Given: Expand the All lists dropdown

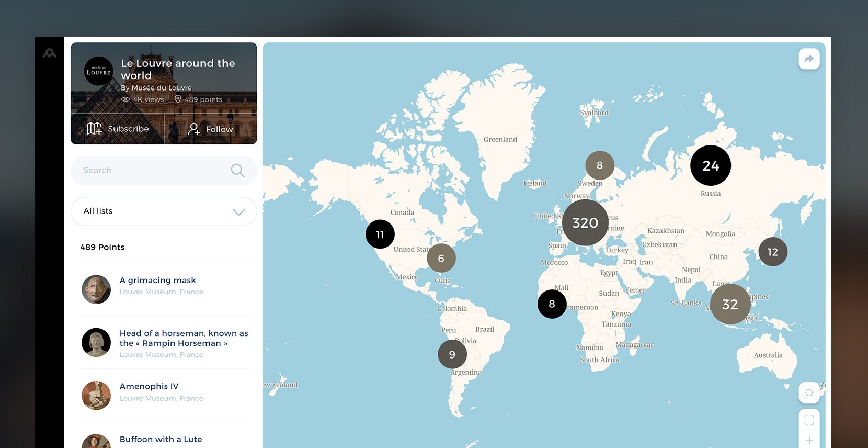Looking at the screenshot, I should [164, 211].
